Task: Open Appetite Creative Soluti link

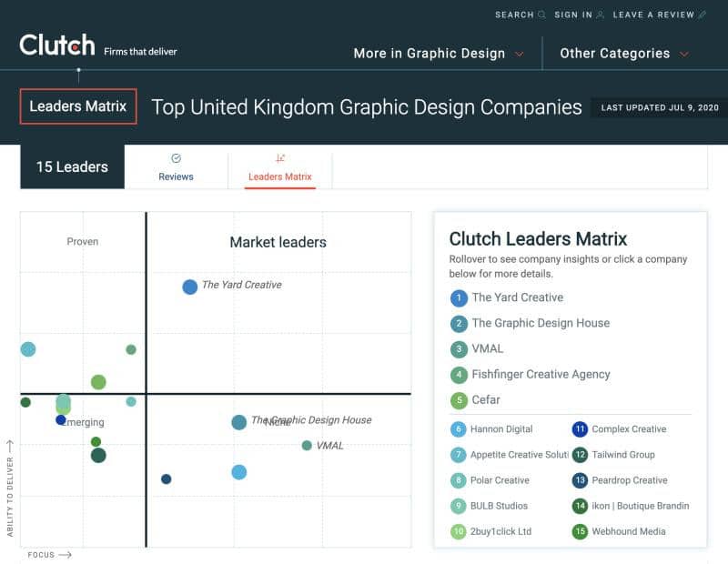Action: click(x=520, y=455)
